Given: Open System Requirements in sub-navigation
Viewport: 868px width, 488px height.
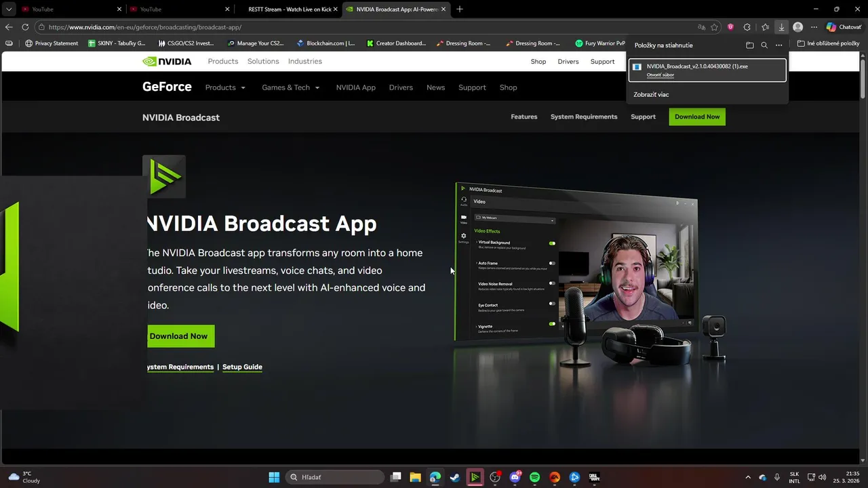Looking at the screenshot, I should click(584, 117).
